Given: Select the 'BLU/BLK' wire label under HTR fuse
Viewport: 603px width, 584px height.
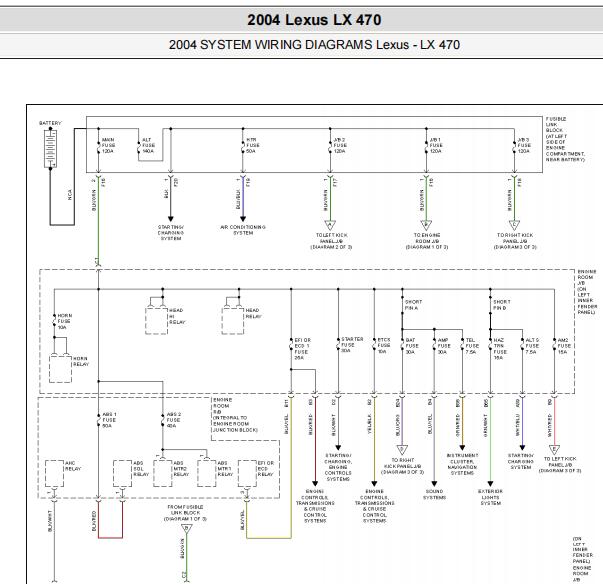Looking at the screenshot, I should pos(238,200).
